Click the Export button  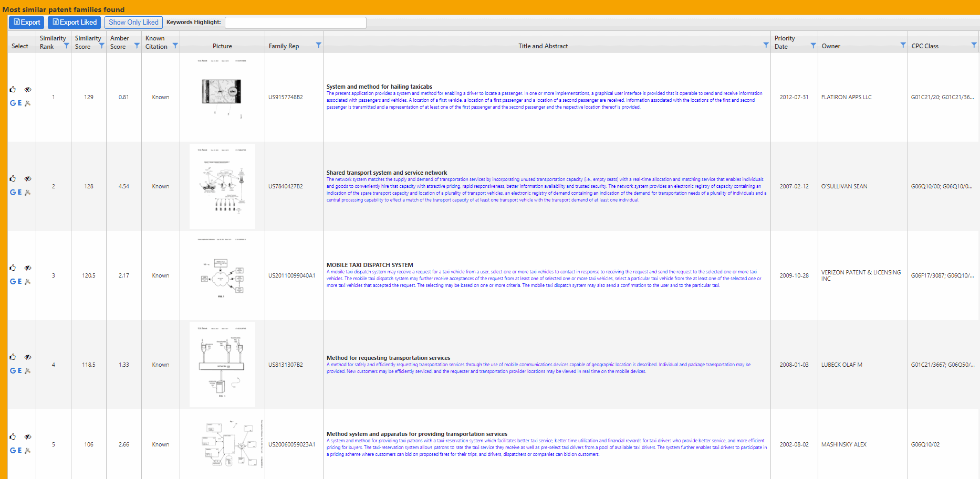[x=26, y=22]
